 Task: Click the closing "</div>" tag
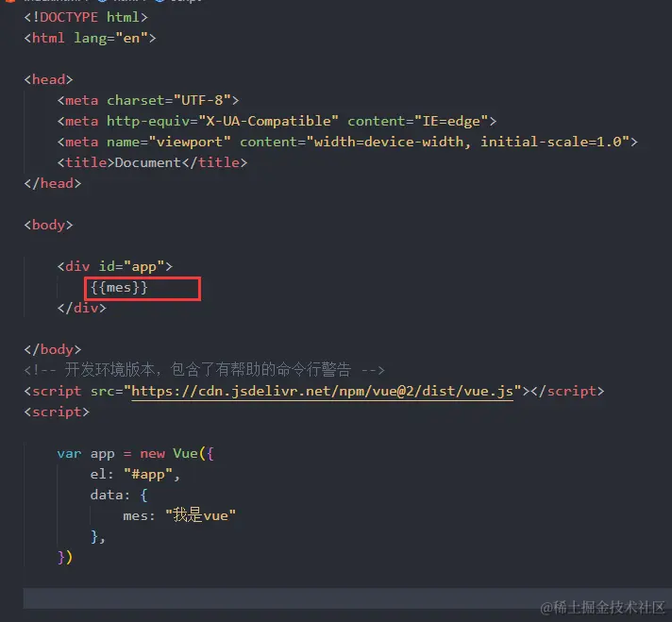click(82, 308)
